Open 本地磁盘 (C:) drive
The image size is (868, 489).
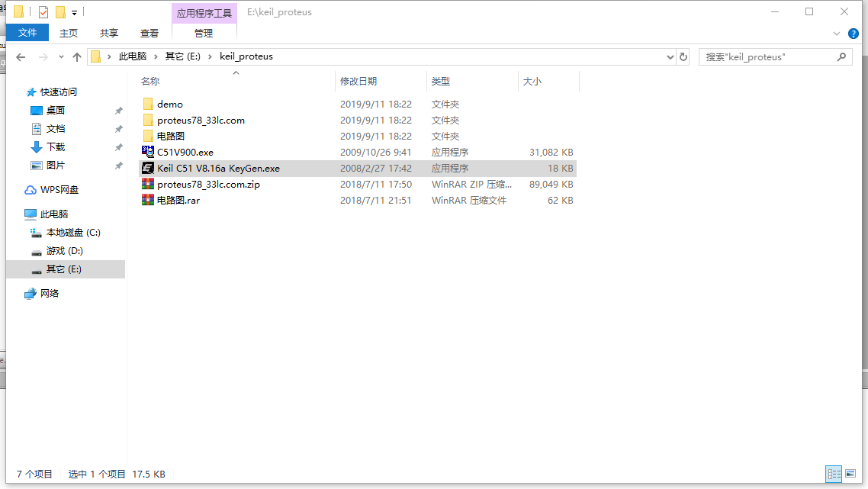point(73,233)
